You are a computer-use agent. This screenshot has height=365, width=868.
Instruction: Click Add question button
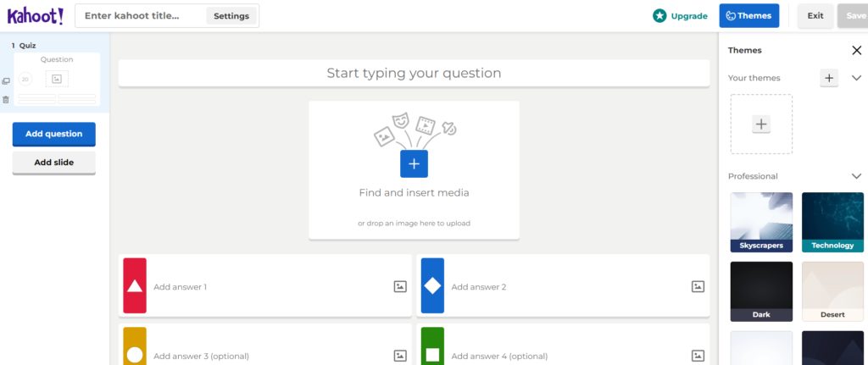pos(53,134)
